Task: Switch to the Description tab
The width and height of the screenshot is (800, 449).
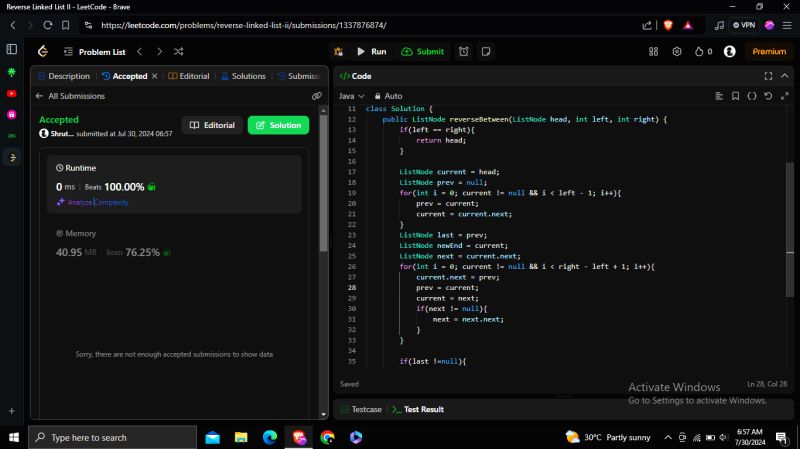Action: 64,76
